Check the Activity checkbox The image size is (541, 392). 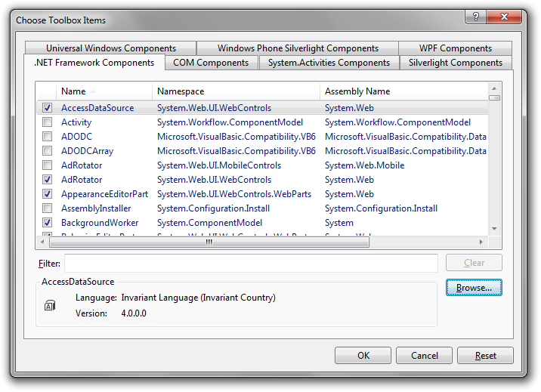tap(48, 122)
